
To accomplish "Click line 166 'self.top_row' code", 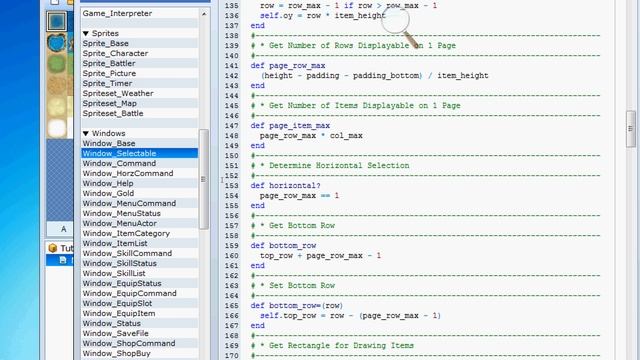I will [x=350, y=316].
